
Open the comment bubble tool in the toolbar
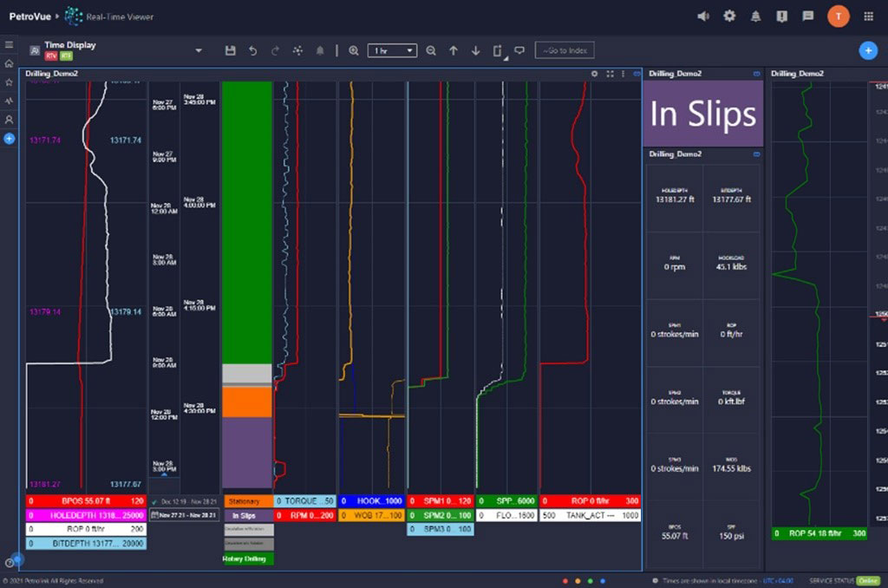pyautogui.click(x=519, y=49)
